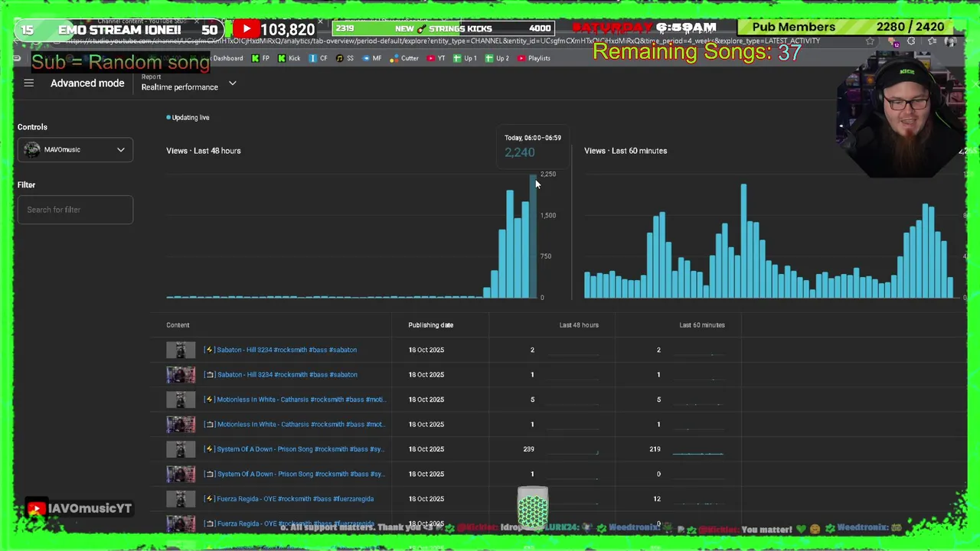Open the Playlists bookmark

coord(534,58)
